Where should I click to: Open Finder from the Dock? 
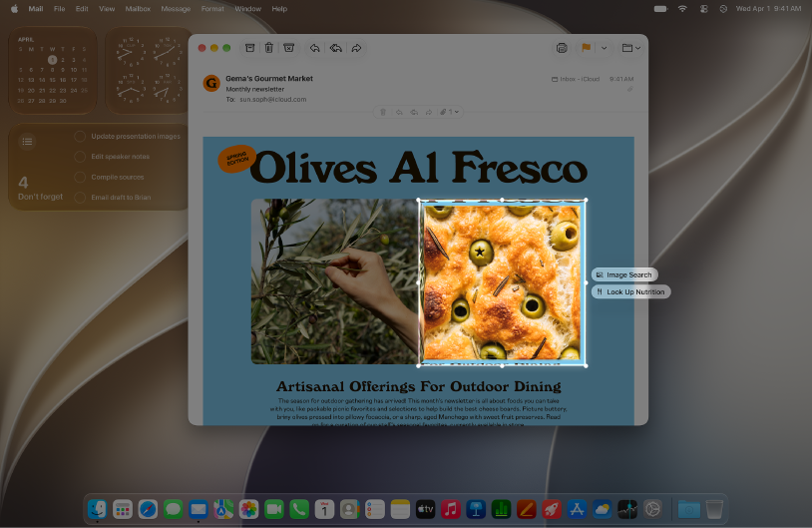[x=97, y=509]
